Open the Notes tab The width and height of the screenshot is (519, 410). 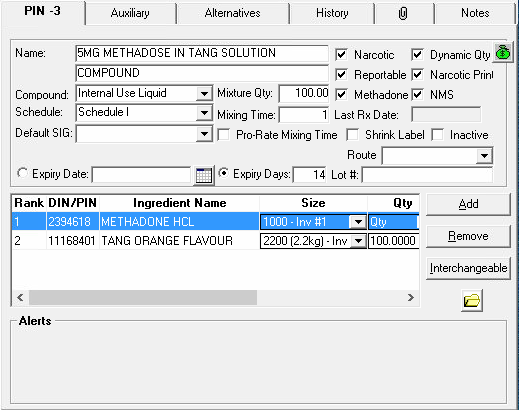(475, 13)
